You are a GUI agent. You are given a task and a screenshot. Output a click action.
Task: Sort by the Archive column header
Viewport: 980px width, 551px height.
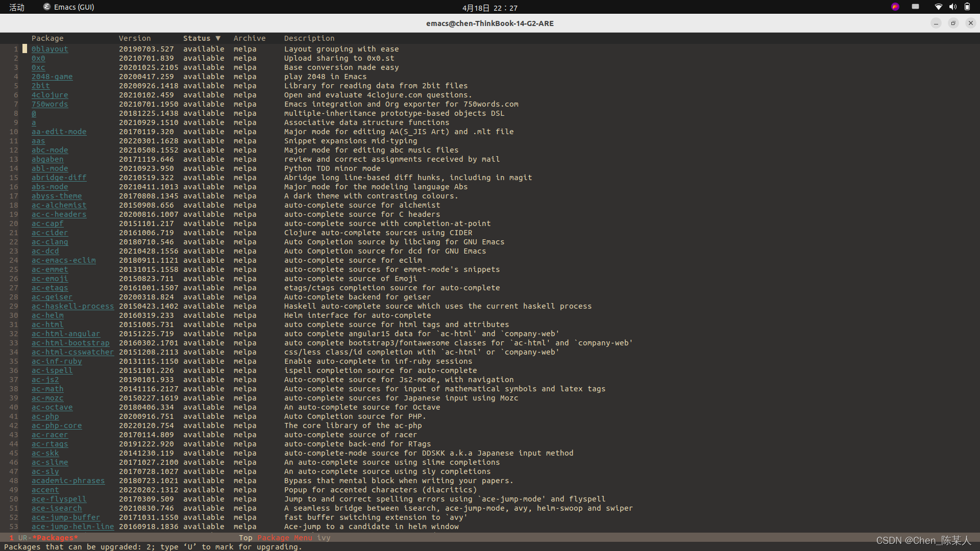point(250,38)
